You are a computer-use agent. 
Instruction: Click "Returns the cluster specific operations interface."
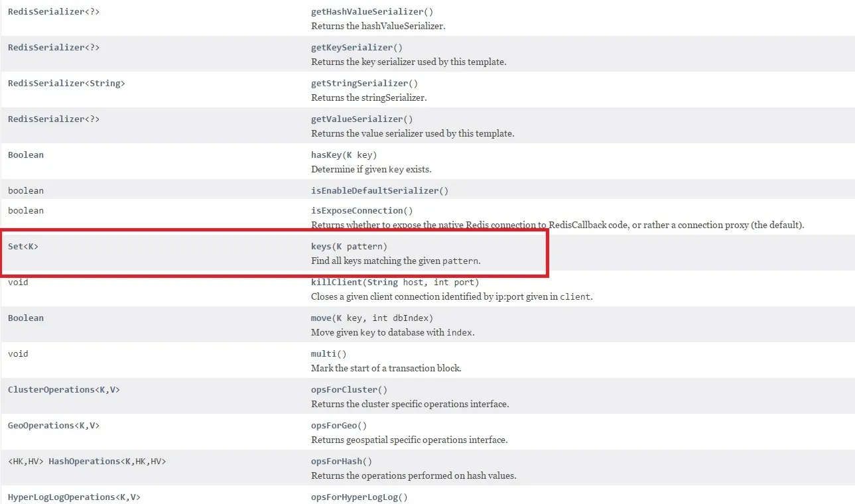coord(410,405)
